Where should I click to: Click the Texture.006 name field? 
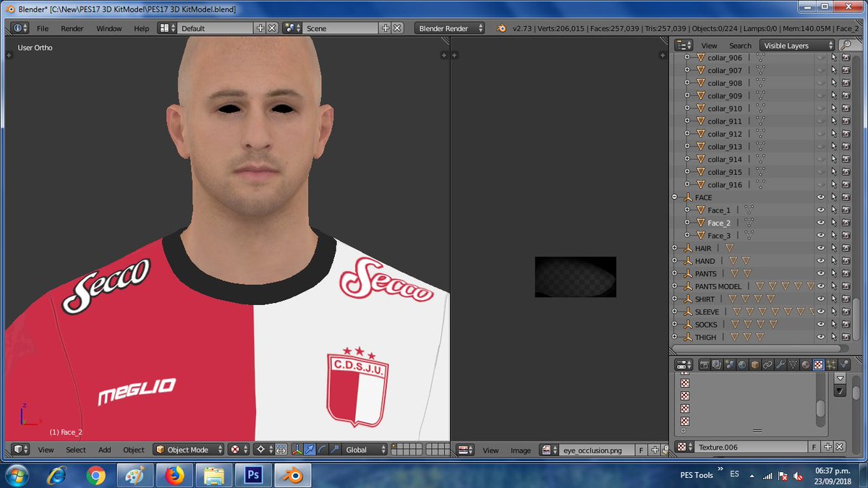tap(751, 447)
